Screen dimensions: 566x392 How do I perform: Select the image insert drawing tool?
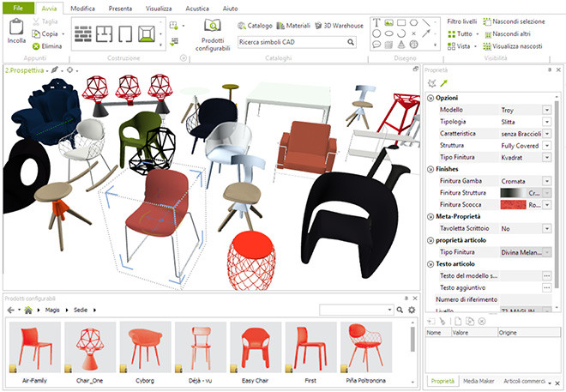click(388, 23)
